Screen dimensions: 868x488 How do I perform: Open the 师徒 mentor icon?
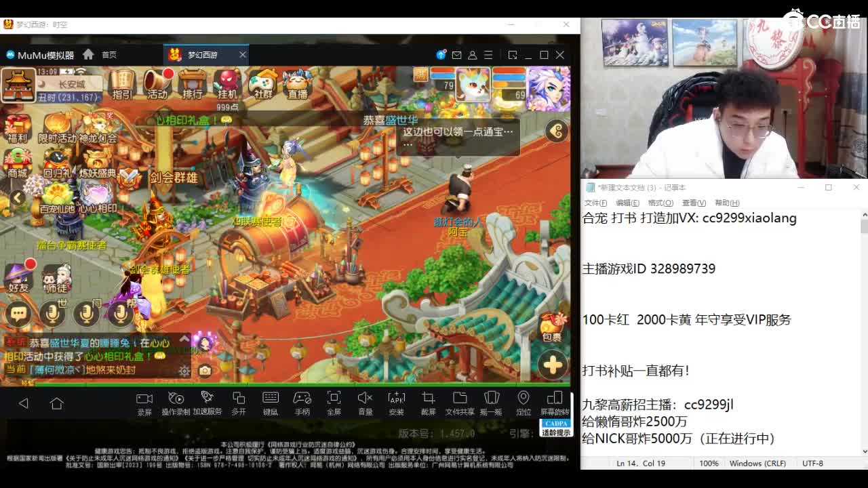click(56, 278)
